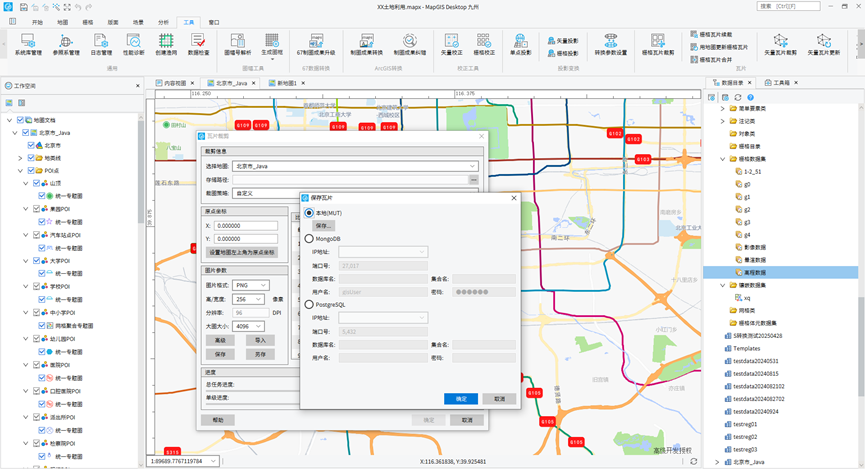Viewport: 865px width, 469px height.
Task: Switch to the 分析 ribbon tab
Action: point(160,21)
